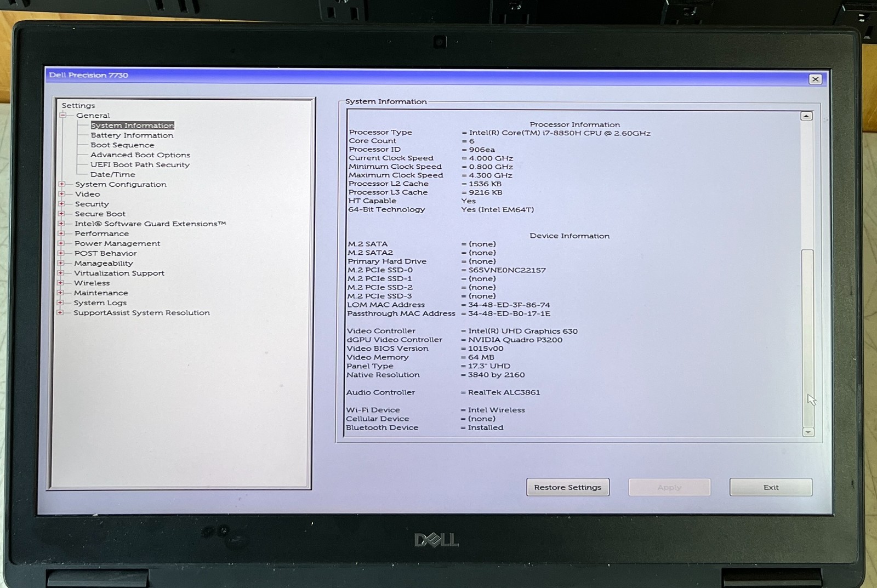Expand the Maintenance tree node

[x=60, y=293]
